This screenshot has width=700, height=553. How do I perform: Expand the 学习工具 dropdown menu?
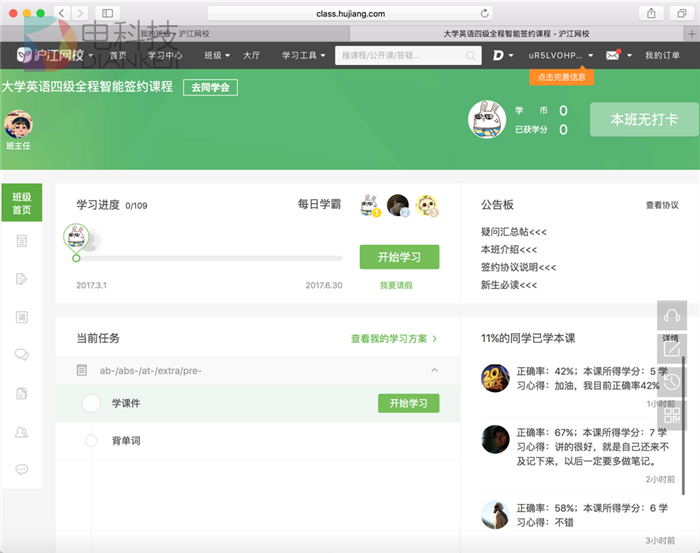[x=304, y=55]
